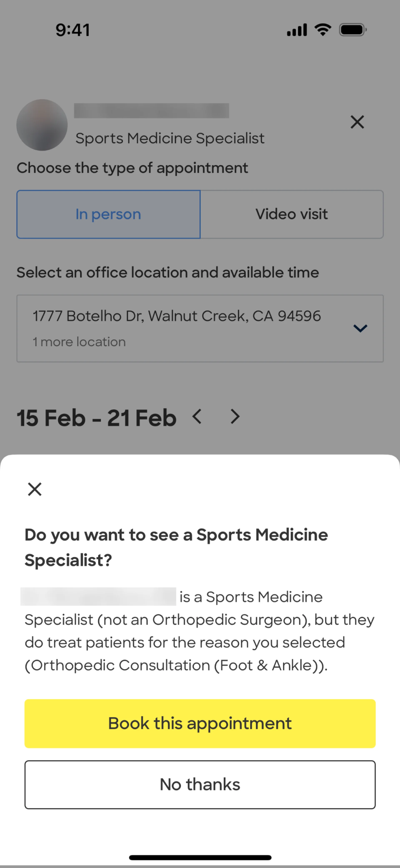Tap the 15 Feb - 21 Feb date range

coord(97,418)
